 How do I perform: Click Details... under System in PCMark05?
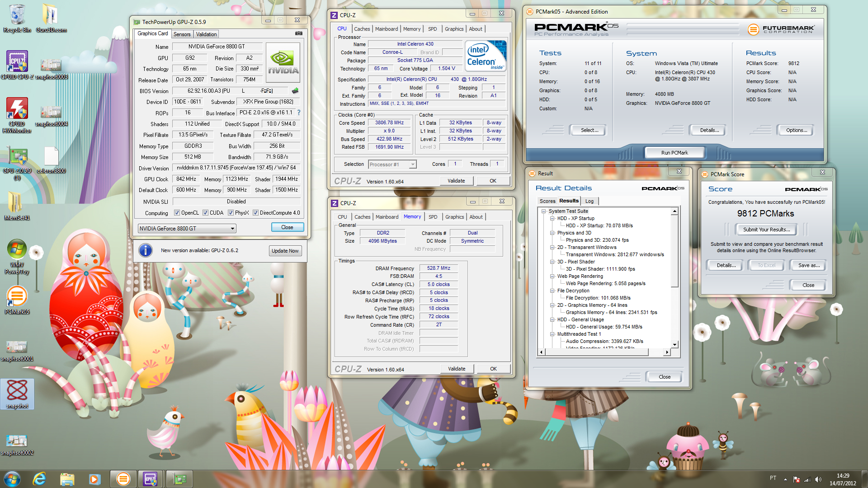[709, 130]
